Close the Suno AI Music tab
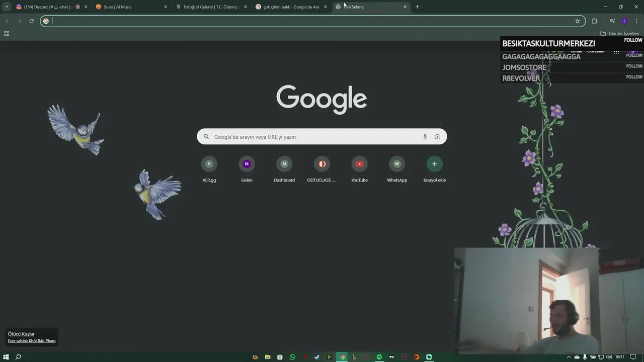Screen dimensions: 644x362 click(166, 7)
